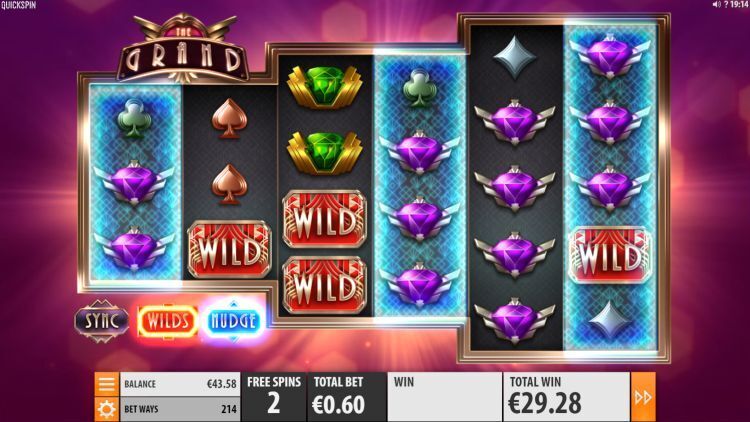The width and height of the screenshot is (750, 422).
Task: Open help with the question mark
Action: coord(726,4)
